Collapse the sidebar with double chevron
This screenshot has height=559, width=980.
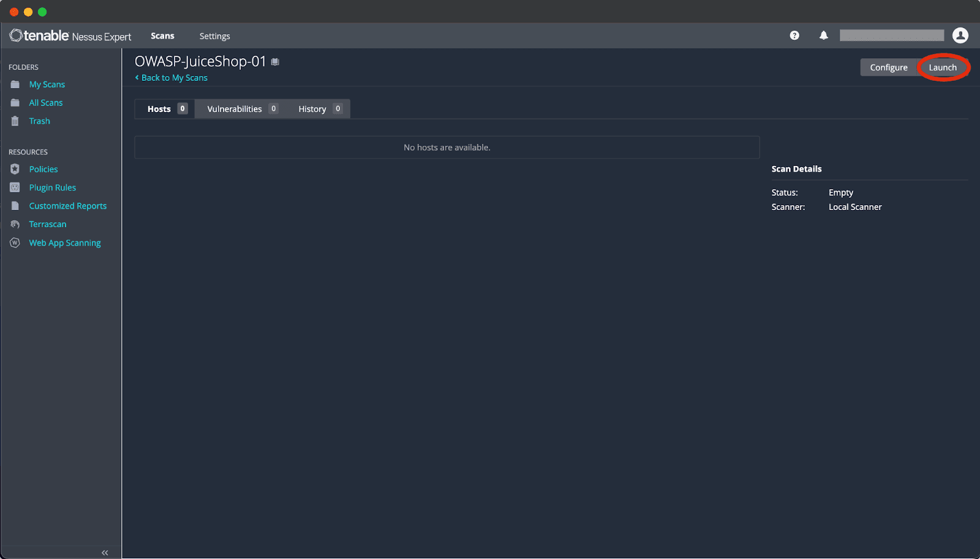(105, 553)
